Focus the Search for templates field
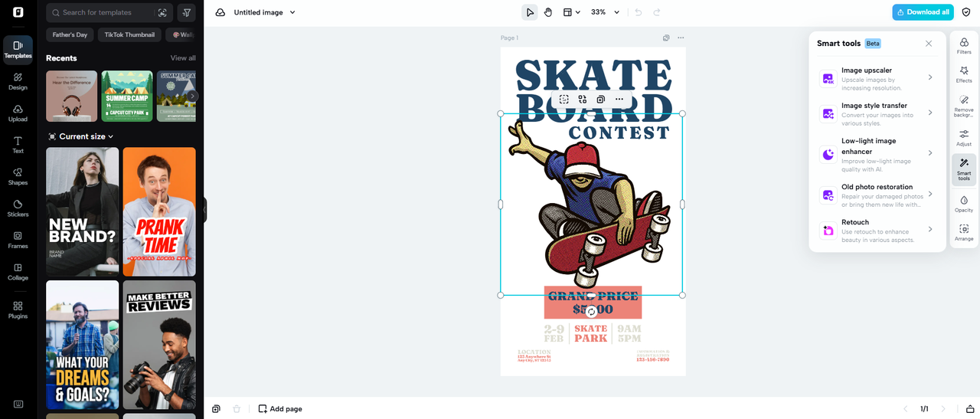The image size is (980, 419). [x=109, y=12]
